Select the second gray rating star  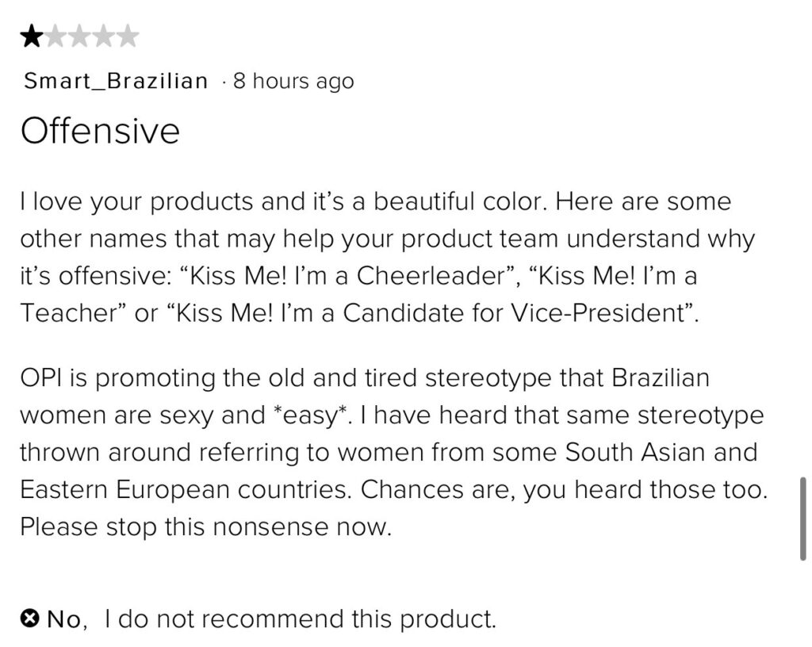point(56,36)
